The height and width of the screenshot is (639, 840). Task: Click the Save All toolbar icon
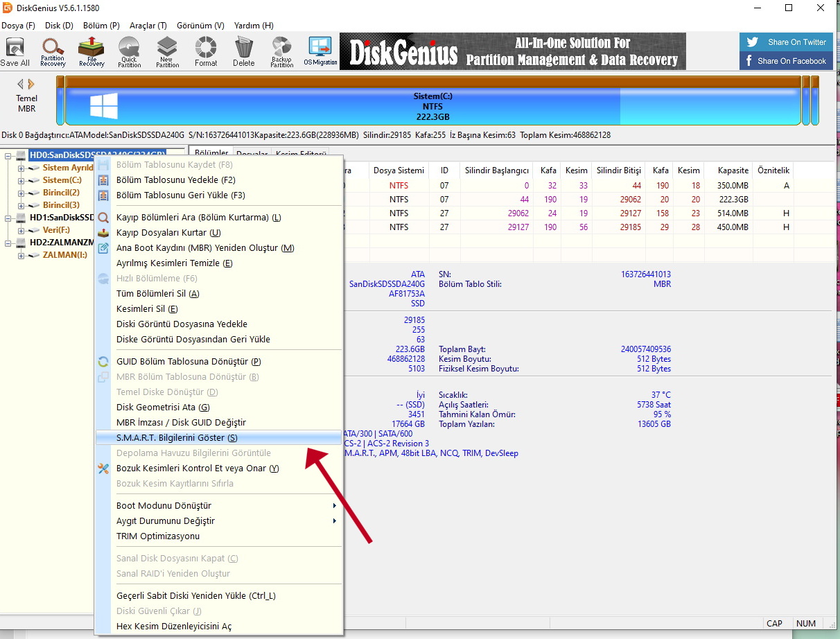[15, 52]
